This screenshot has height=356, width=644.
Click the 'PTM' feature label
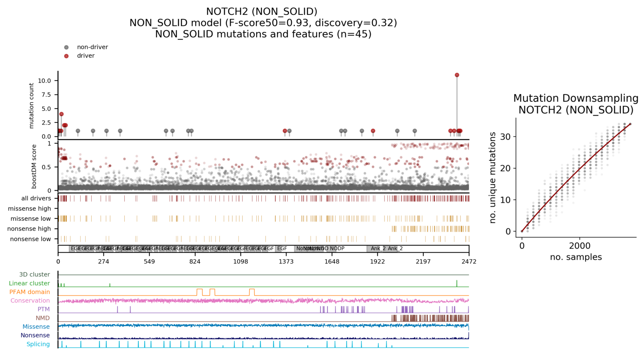pos(44,309)
